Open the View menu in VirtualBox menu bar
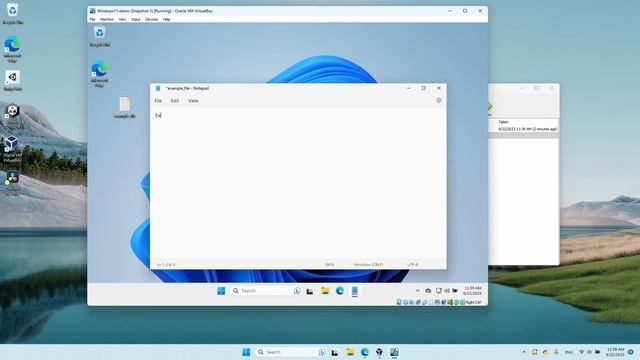This screenshot has width=640, height=360. tap(122, 19)
